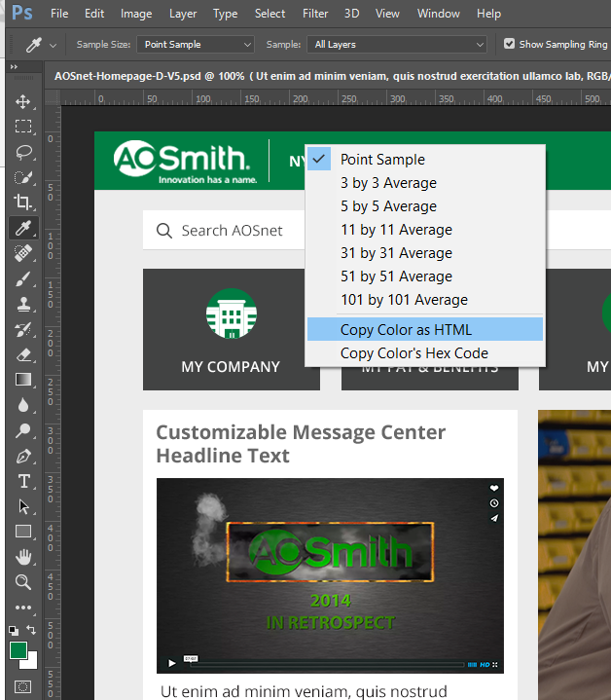Select the Gradient tool
Viewport: 611px width, 700px height.
tap(23, 380)
